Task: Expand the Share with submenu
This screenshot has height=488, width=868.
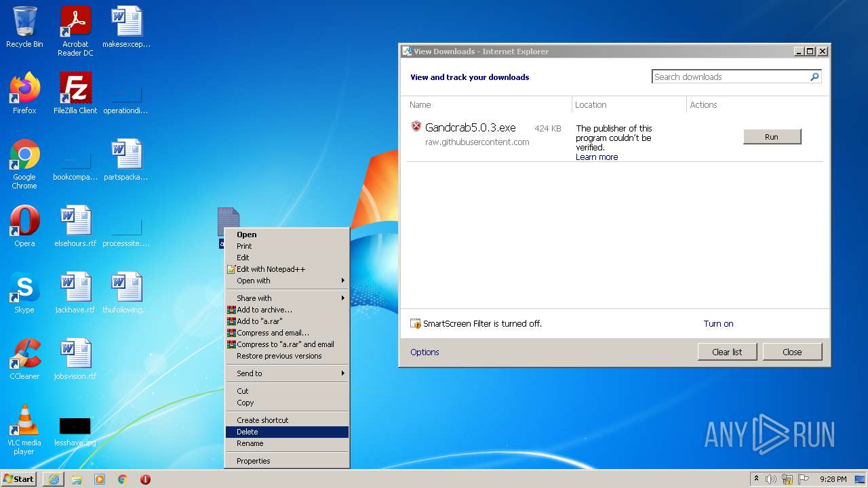Action: point(287,298)
